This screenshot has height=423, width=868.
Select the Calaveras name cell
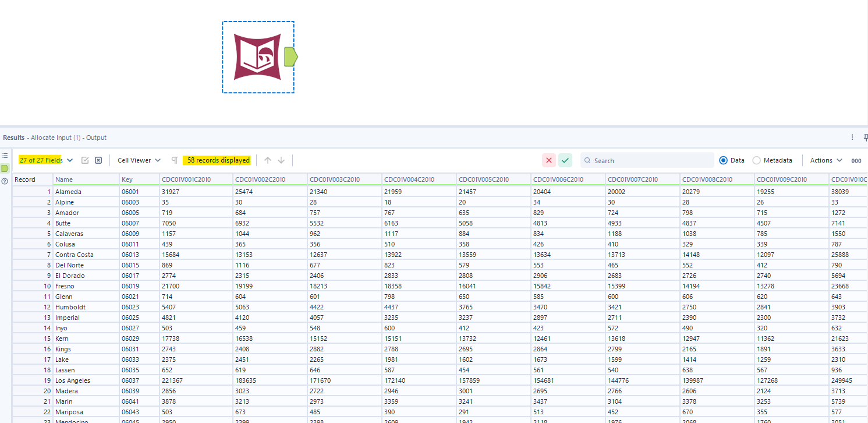pyautogui.click(x=86, y=234)
